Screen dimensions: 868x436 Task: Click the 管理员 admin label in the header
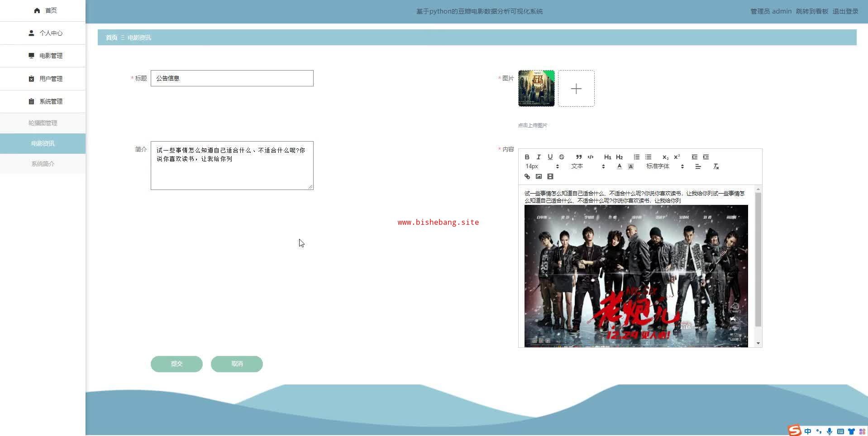pyautogui.click(x=771, y=11)
